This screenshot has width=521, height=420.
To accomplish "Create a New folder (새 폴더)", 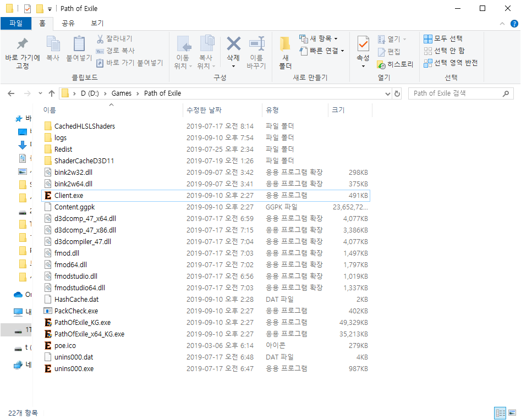I will (285, 52).
